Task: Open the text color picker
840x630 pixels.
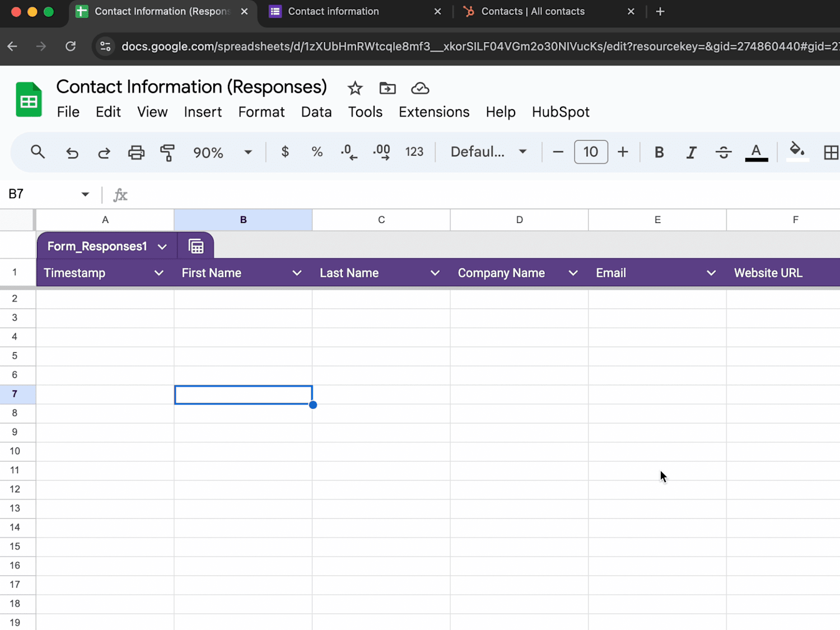Action: click(756, 152)
